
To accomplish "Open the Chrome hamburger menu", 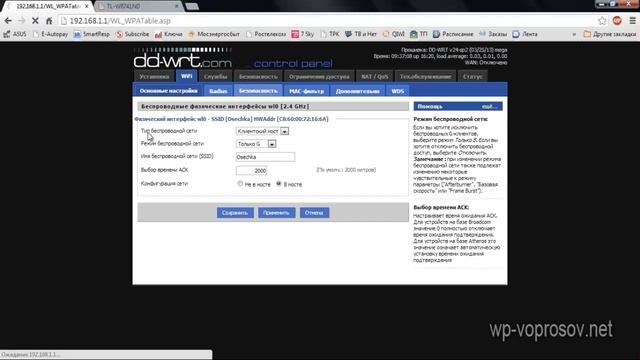I will [632, 20].
